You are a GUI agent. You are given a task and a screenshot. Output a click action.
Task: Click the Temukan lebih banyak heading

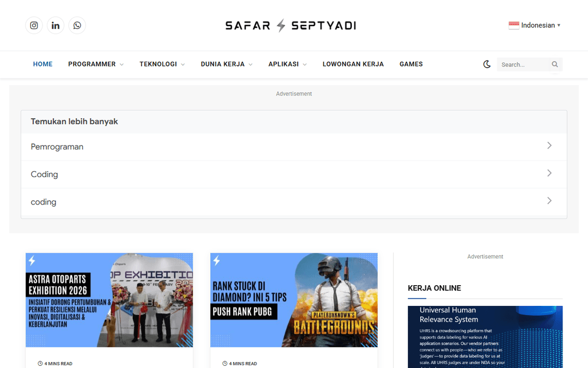point(74,122)
